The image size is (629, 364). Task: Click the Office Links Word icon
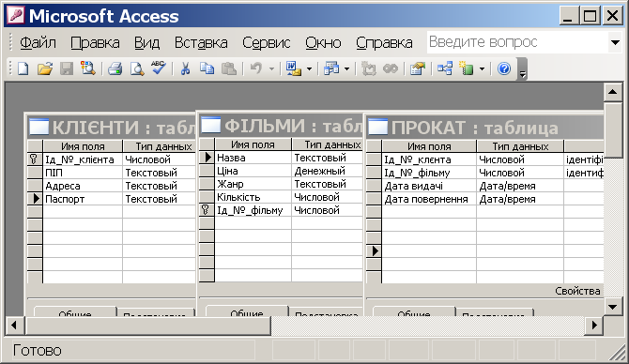click(293, 68)
